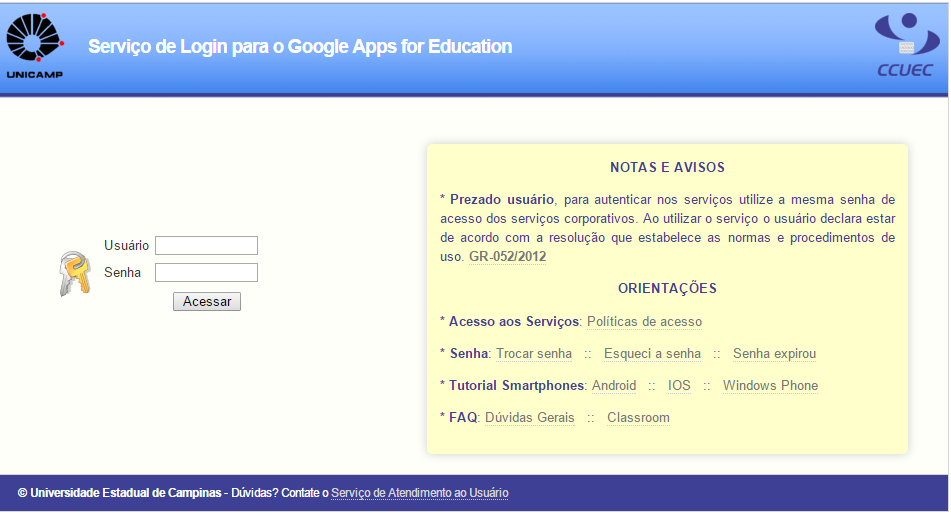Open the Classroom FAQ link
The height and width of the screenshot is (516, 951).
point(638,418)
